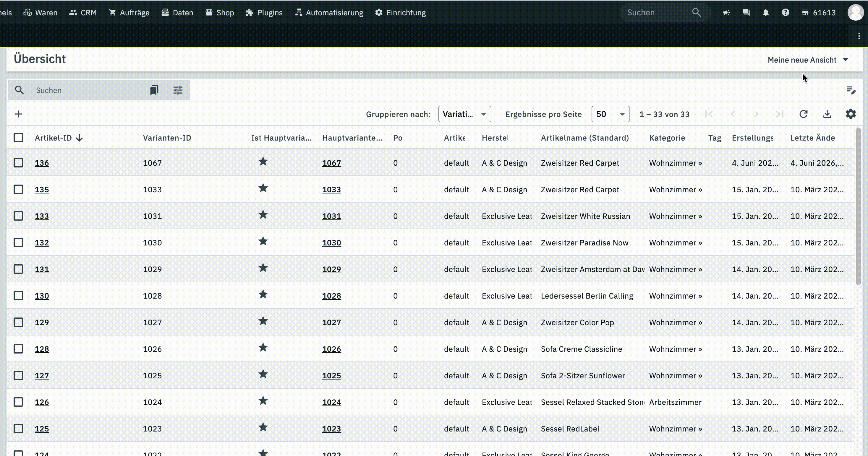The height and width of the screenshot is (456, 868).
Task: Open item link 135
Action: point(42,190)
